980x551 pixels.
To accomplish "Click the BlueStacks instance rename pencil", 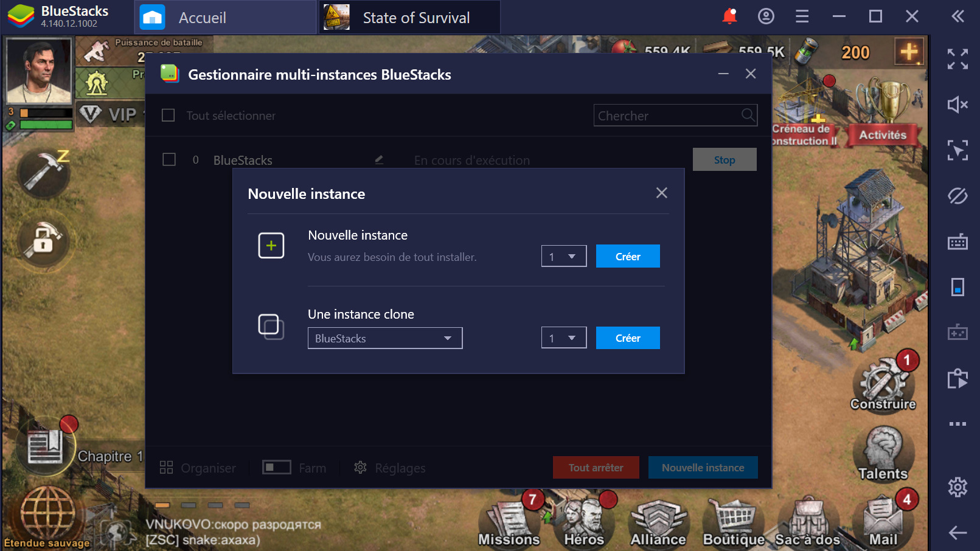I will coord(379,159).
